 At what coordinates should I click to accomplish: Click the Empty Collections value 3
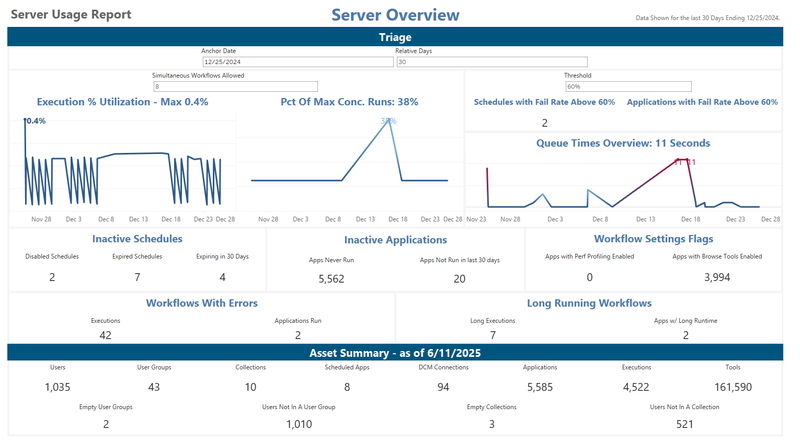click(x=492, y=424)
